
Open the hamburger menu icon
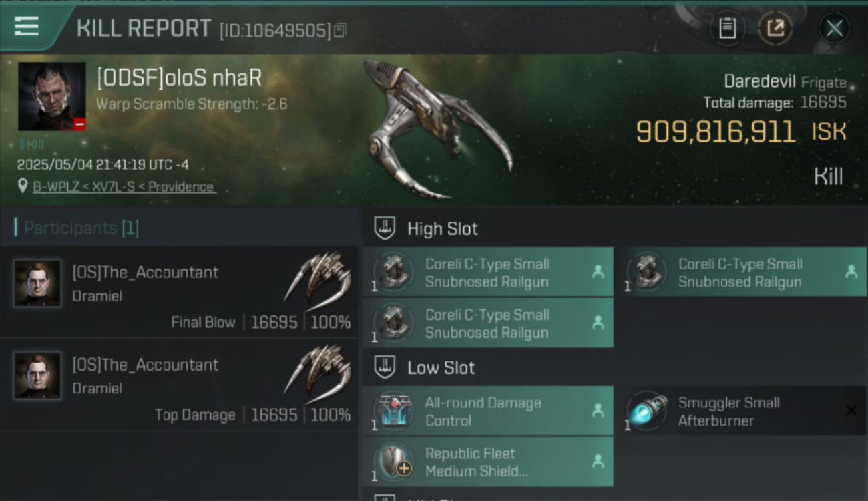26,27
